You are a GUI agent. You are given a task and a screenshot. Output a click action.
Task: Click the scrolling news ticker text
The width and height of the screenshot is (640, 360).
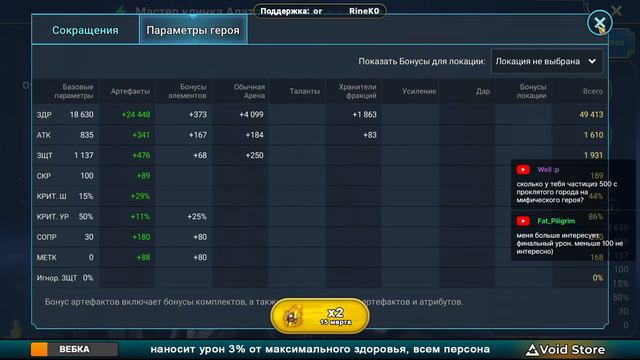coord(320,349)
